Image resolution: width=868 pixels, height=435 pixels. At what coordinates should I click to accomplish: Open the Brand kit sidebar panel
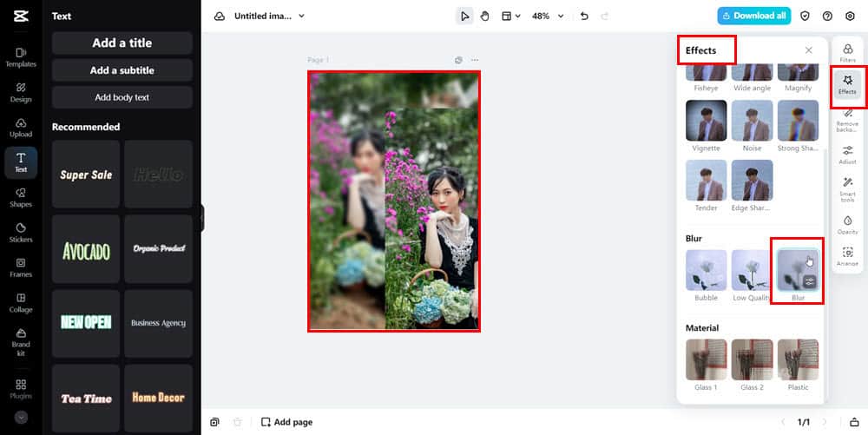(x=21, y=342)
